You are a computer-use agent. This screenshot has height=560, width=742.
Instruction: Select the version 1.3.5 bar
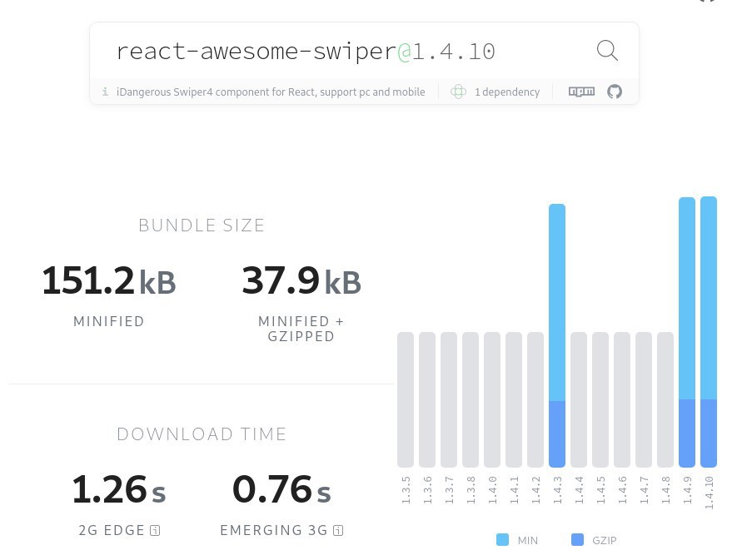(x=406, y=399)
